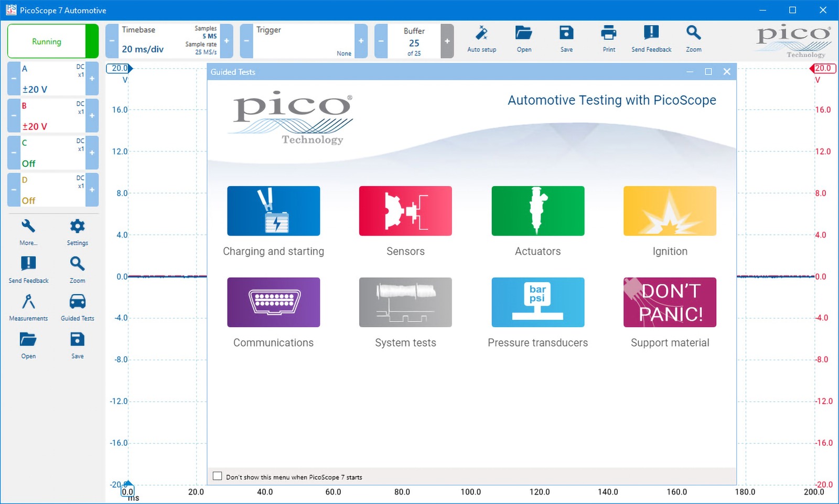Click the Save icon in the top toolbar
The width and height of the screenshot is (839, 504).
coord(566,34)
